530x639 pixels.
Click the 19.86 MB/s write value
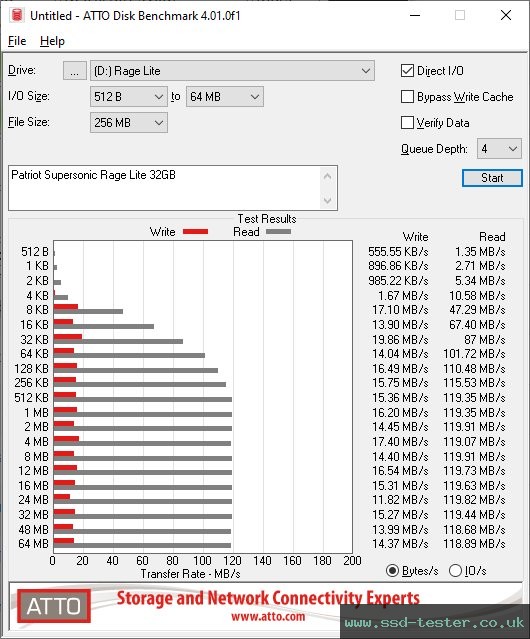(400, 339)
